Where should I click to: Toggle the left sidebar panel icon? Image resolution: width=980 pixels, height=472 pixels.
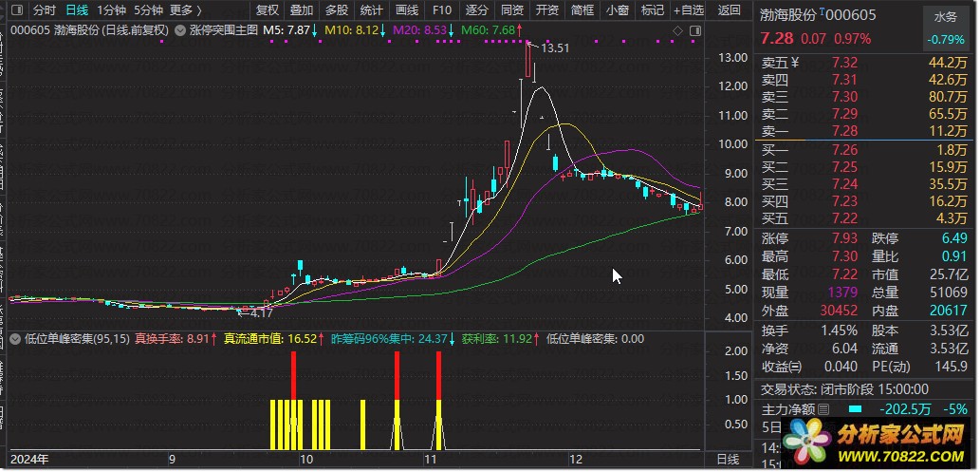tap(17, 10)
